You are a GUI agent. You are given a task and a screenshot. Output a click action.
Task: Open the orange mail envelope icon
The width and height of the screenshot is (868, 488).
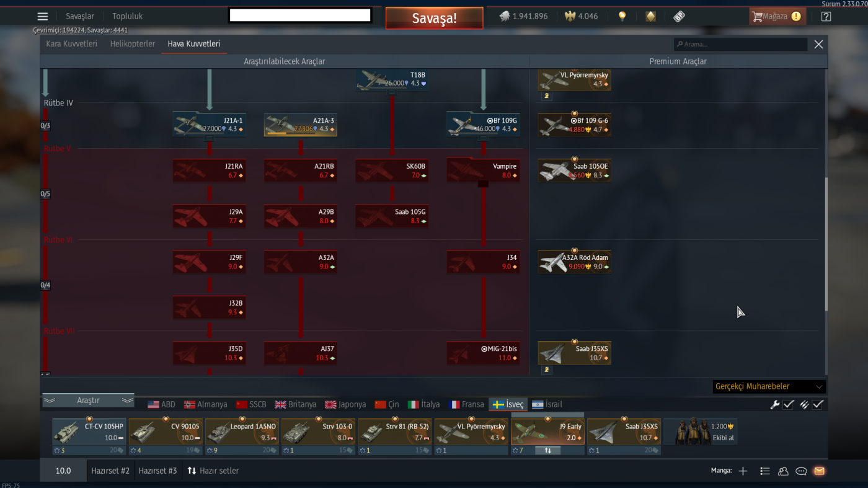pos(819,471)
